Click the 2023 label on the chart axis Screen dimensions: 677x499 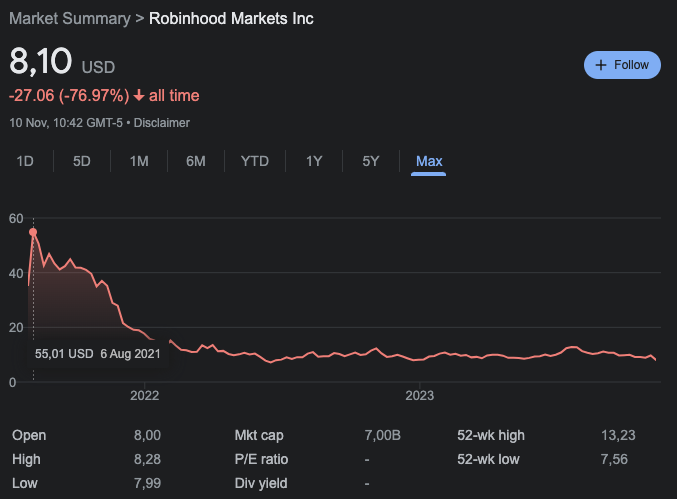tap(420, 395)
